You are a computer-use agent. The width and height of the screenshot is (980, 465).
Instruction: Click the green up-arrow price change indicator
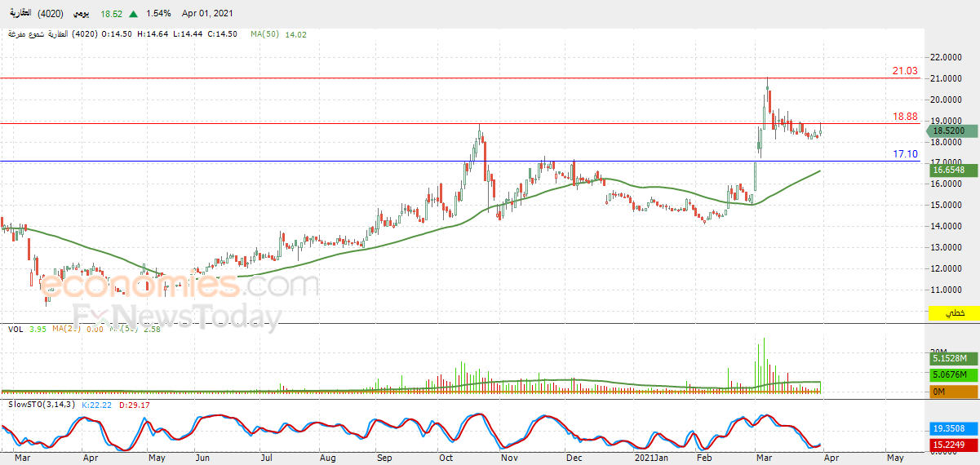[133, 14]
